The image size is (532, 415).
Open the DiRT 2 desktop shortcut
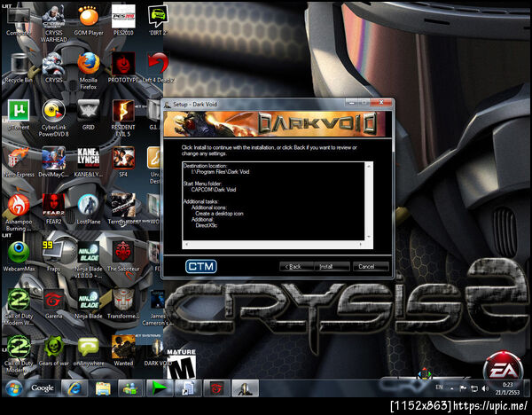(x=158, y=20)
